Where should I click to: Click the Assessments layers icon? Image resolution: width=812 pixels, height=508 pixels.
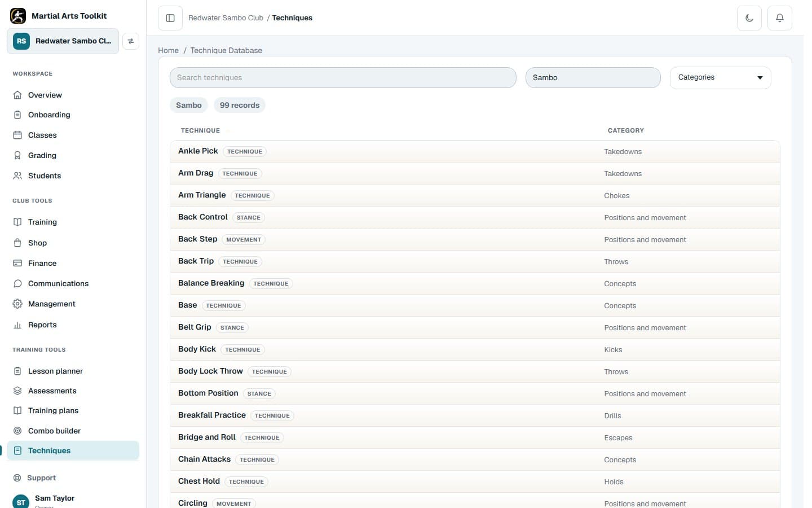pyautogui.click(x=17, y=391)
